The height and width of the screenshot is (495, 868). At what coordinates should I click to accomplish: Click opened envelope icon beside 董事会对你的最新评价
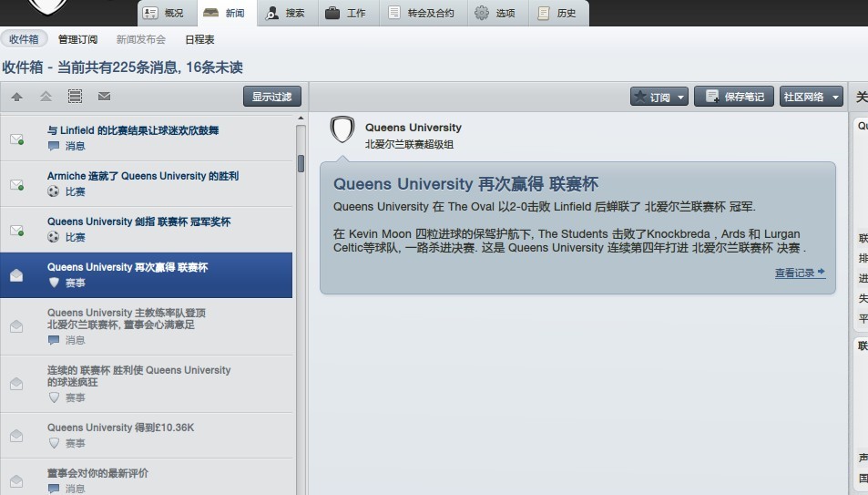click(16, 480)
